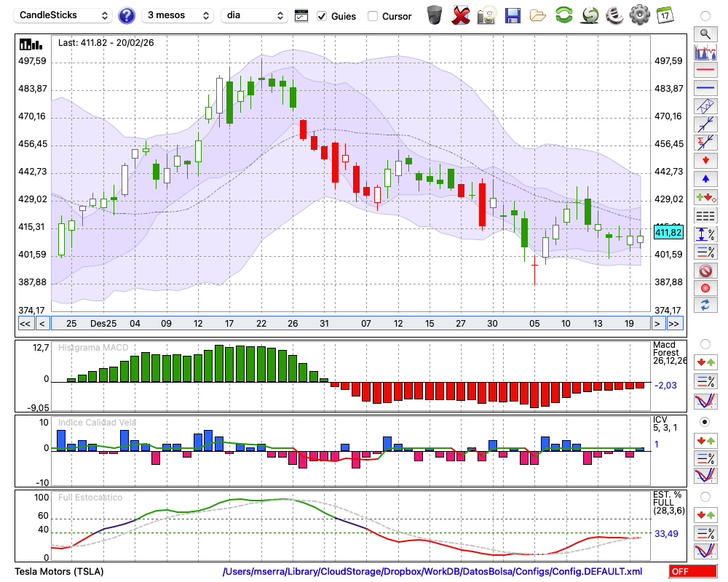
Task: Click the magnifying glass zoom tool
Action: click(x=705, y=33)
